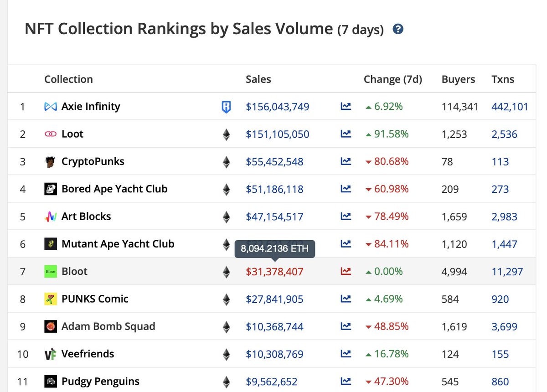Click the $55,452,548 sales figure
The image size is (547, 392).
coord(274,162)
